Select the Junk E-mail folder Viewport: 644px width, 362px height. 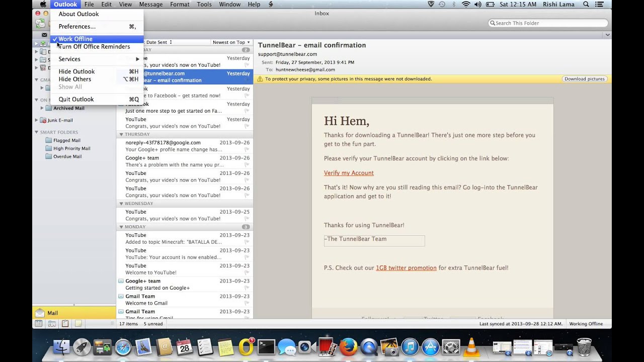pos(56,120)
